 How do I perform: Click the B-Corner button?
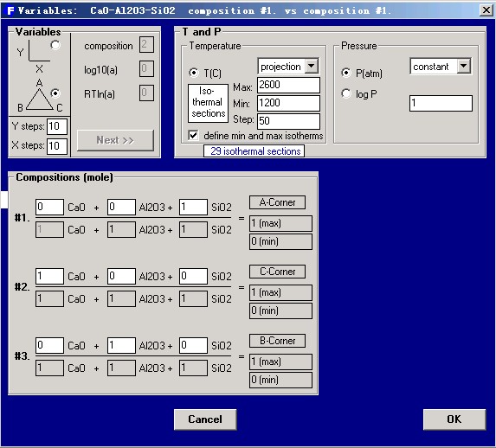coord(277,341)
